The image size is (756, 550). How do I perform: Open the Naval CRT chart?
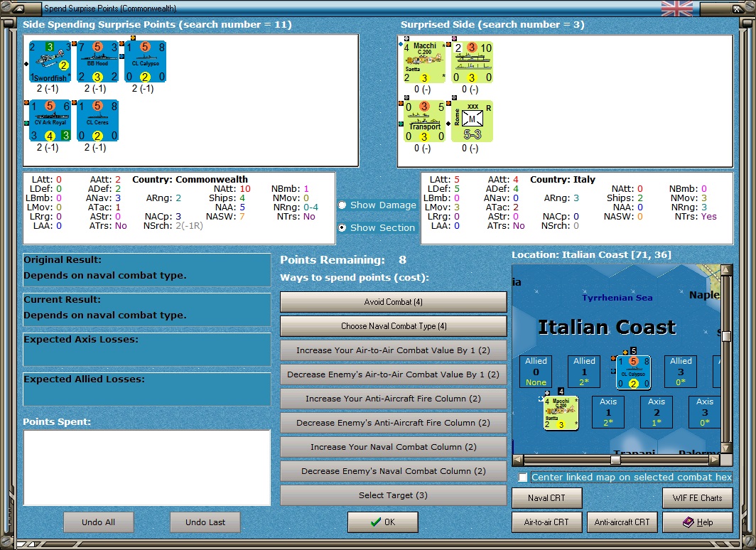pyautogui.click(x=547, y=498)
